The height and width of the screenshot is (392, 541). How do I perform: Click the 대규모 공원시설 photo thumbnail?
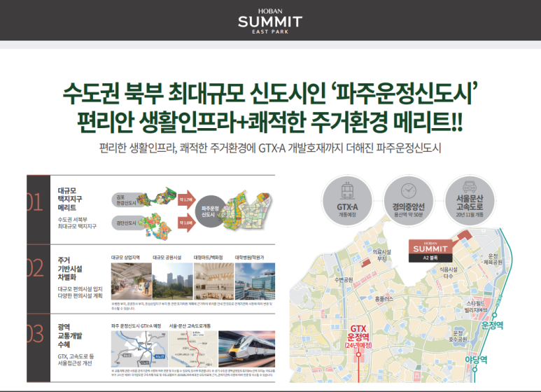pos(172,281)
